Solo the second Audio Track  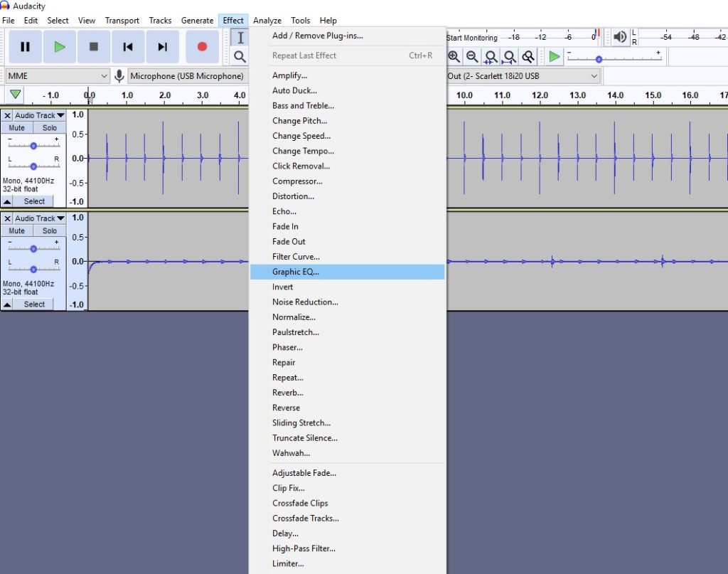[48, 230]
